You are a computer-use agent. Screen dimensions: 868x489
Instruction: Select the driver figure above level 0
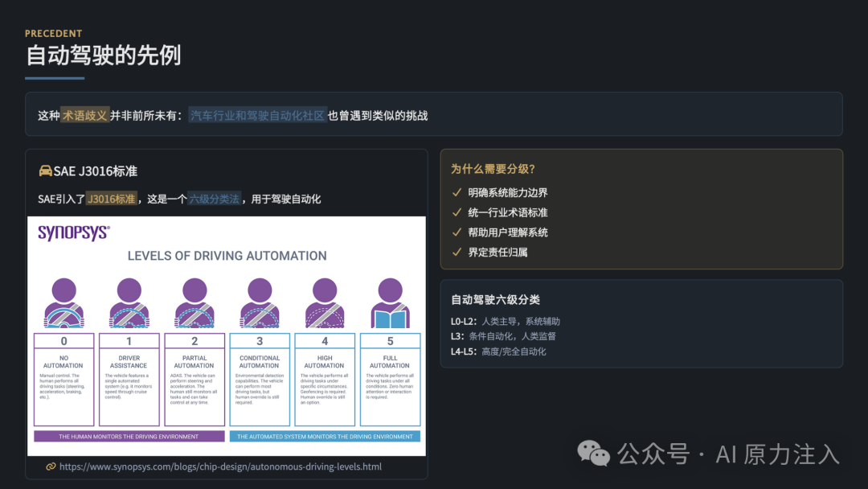click(64, 302)
